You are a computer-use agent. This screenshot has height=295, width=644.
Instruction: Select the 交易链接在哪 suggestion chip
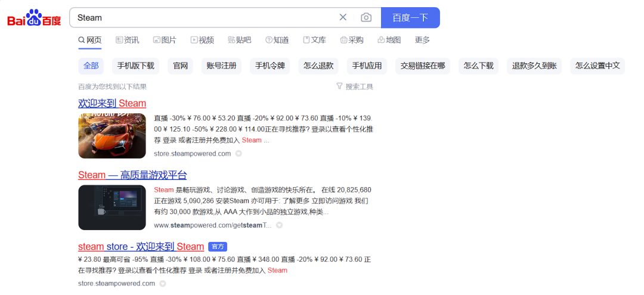(x=423, y=66)
